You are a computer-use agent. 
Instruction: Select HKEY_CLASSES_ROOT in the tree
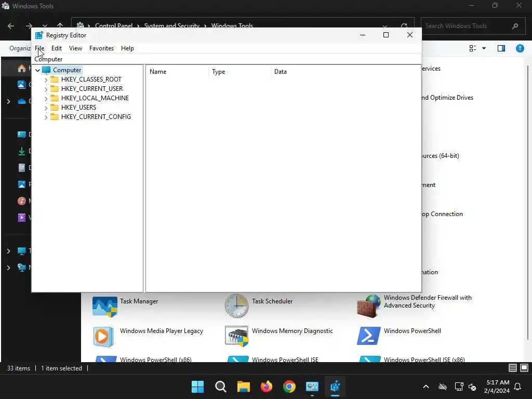click(x=91, y=79)
